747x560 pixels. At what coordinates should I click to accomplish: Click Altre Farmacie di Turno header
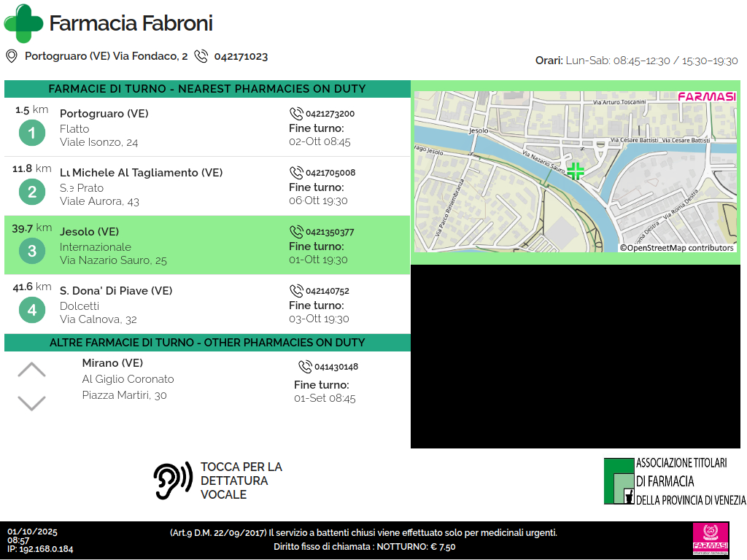[207, 343]
